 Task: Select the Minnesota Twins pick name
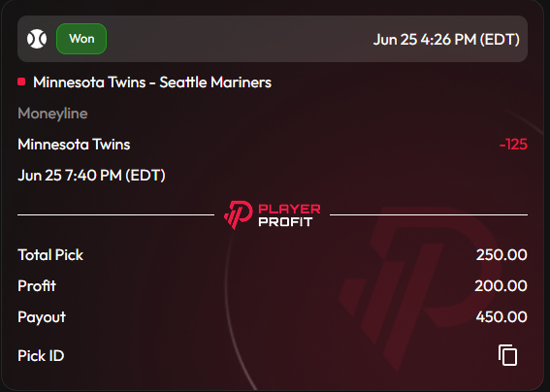pyautogui.click(x=74, y=145)
